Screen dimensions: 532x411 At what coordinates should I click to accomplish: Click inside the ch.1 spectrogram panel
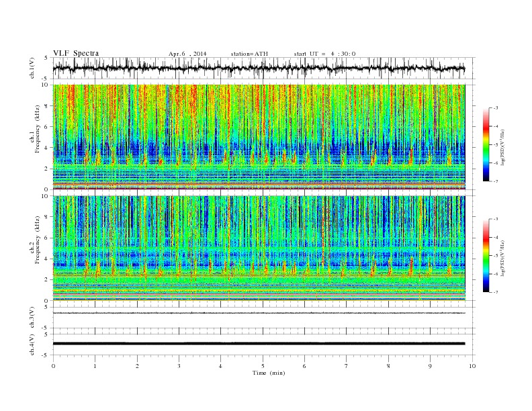click(x=259, y=137)
